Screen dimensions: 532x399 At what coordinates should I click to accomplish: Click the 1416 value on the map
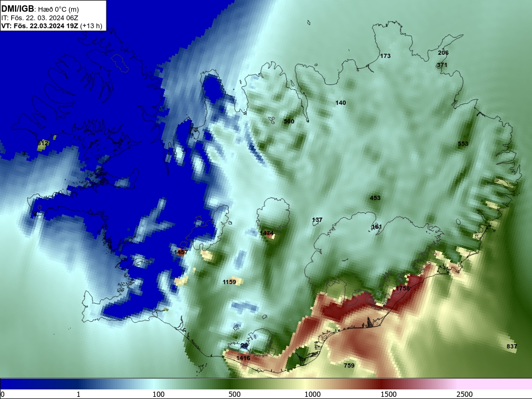243,358
